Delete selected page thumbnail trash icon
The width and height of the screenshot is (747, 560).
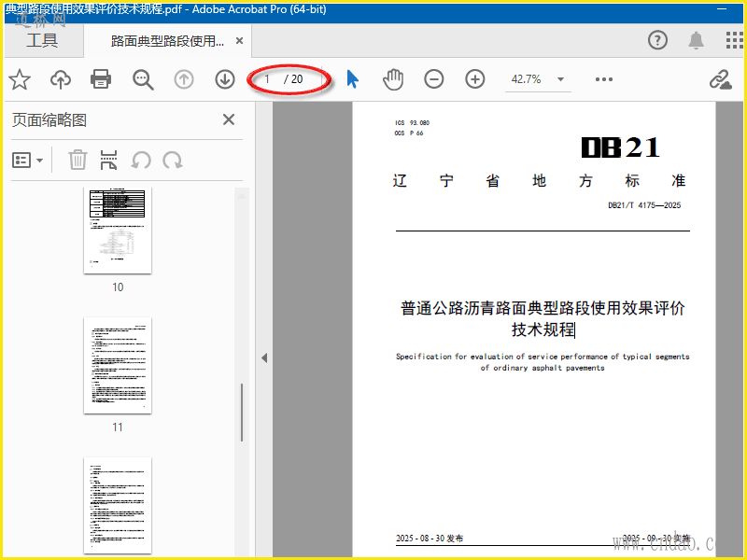[x=78, y=160]
